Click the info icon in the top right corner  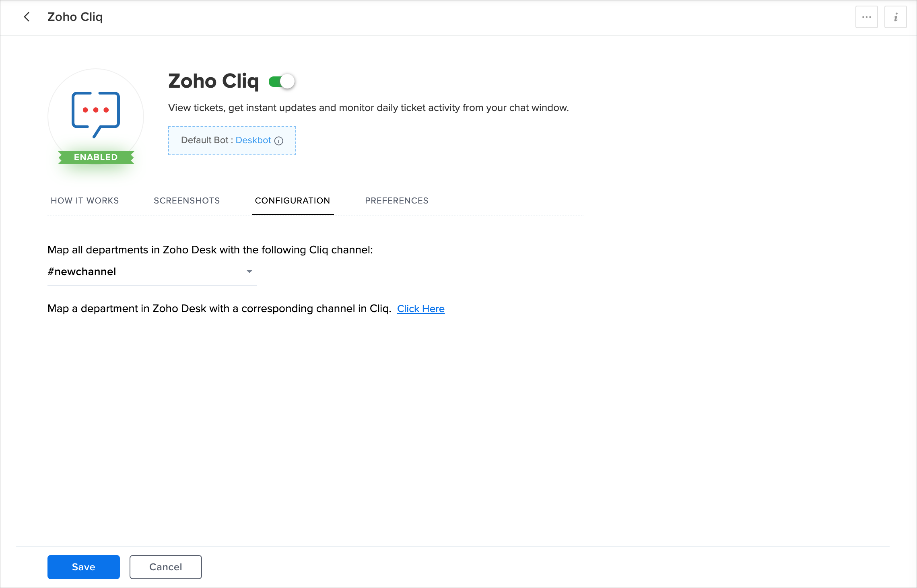point(896,16)
